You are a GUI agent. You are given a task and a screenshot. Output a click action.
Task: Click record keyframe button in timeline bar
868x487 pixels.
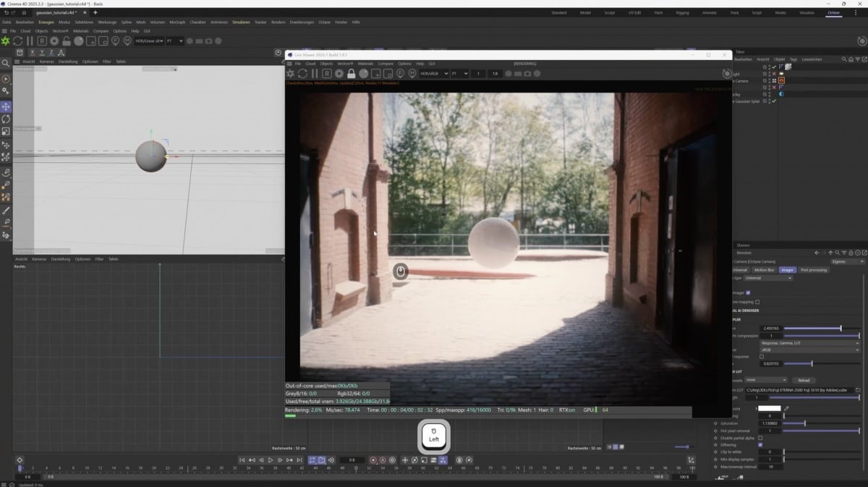point(373,460)
